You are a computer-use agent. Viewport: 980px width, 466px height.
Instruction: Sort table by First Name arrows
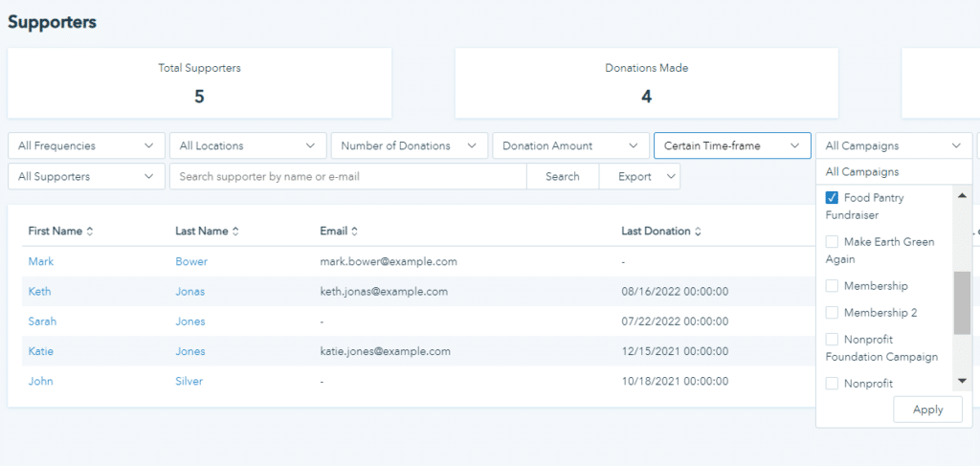point(90,232)
